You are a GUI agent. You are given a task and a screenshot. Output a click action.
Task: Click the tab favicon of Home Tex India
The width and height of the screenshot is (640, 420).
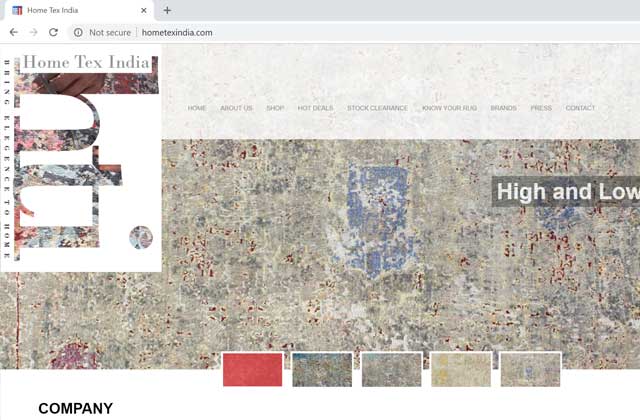pyautogui.click(x=17, y=10)
